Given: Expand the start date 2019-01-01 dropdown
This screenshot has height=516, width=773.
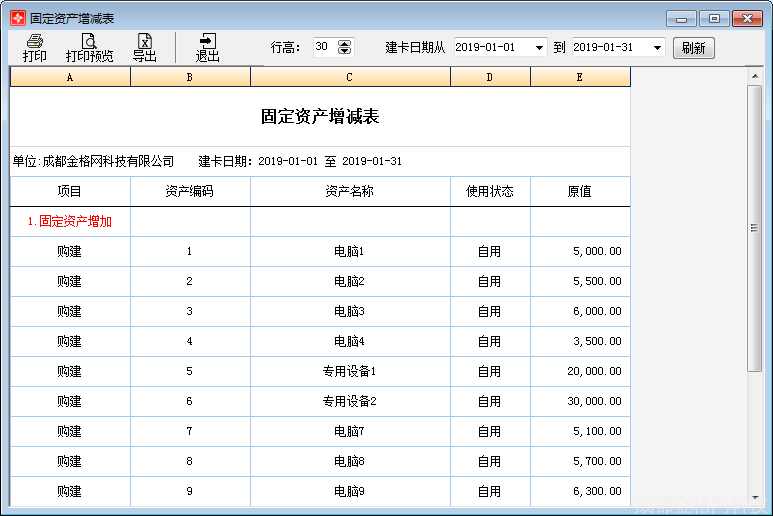Looking at the screenshot, I should tap(540, 47).
